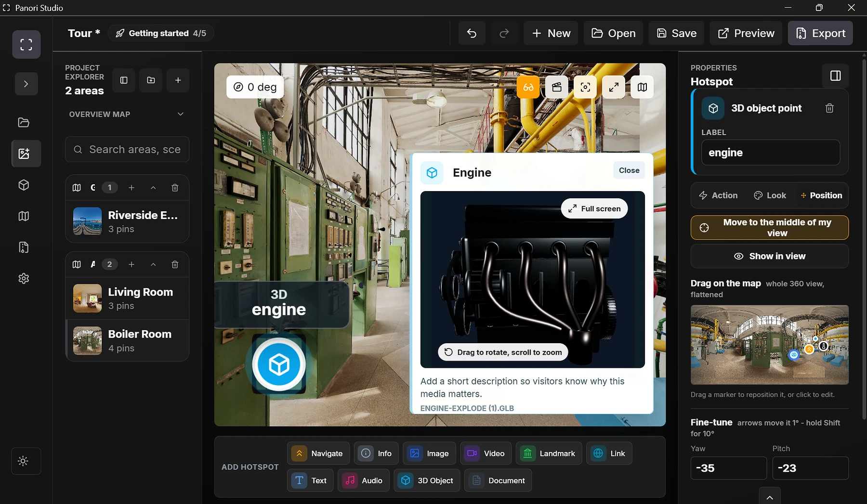Viewport: 867px width, 504px height.
Task: Click the undo arrow in the toolbar
Action: click(x=472, y=33)
